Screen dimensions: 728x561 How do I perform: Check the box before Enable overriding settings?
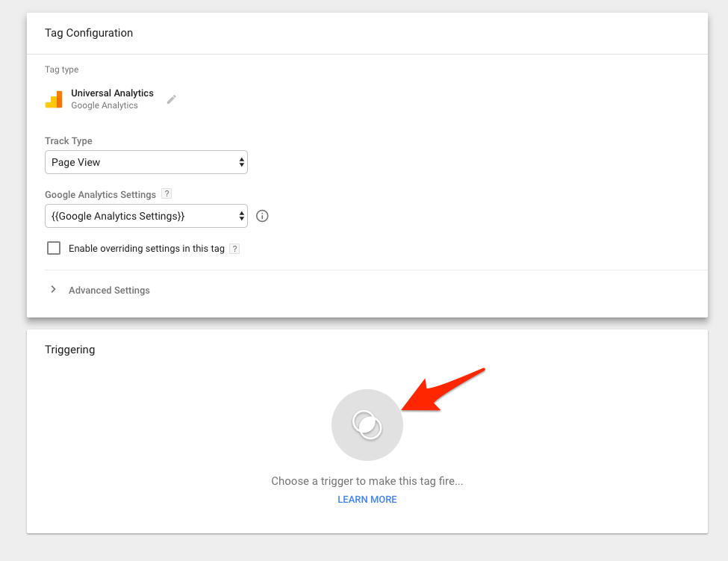point(53,247)
